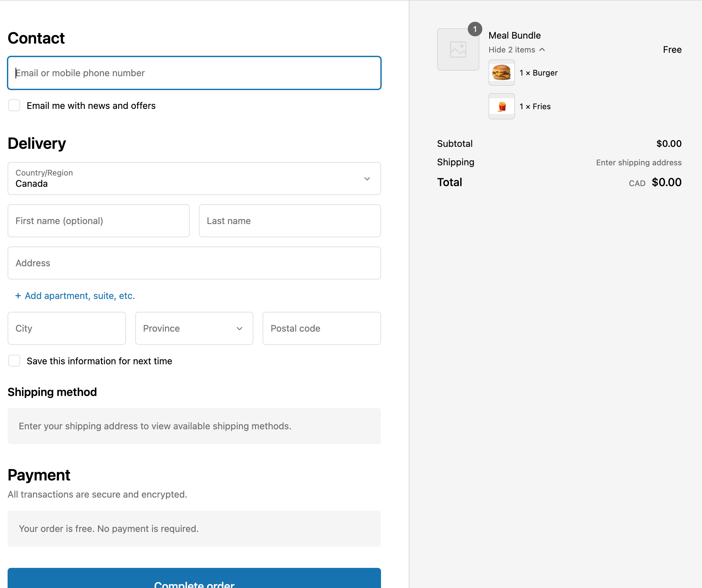Click the Complete order button
The image size is (702, 588).
point(194,578)
